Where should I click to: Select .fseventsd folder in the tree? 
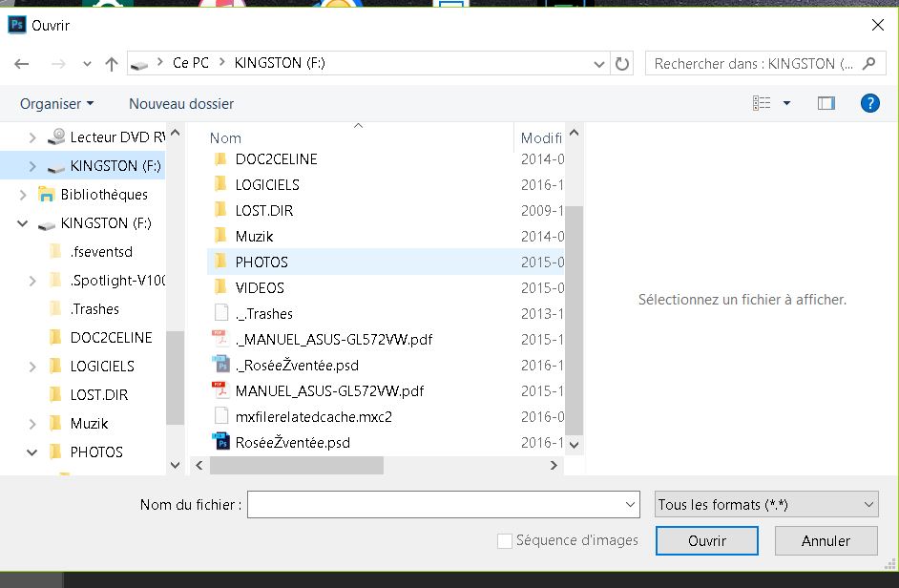(92, 252)
